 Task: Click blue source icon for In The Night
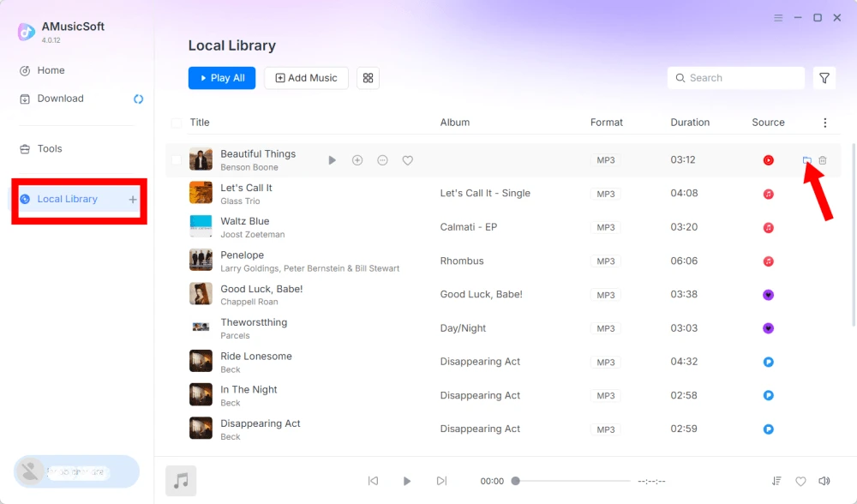tap(769, 395)
